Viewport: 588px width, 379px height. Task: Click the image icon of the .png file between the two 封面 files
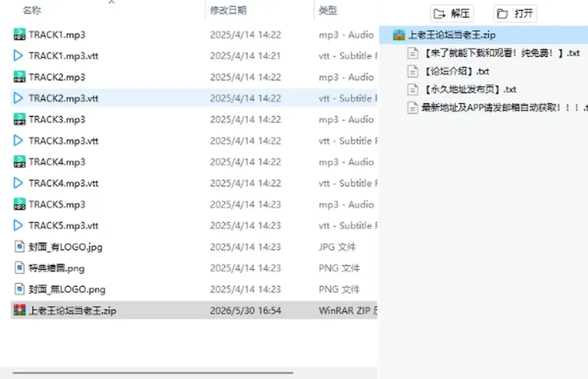20,268
